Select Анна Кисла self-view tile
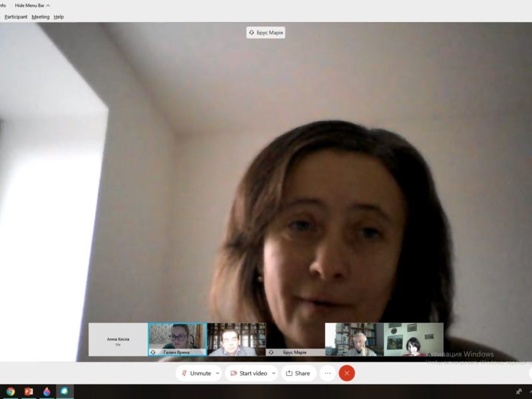532x399 pixels. pyautogui.click(x=118, y=339)
